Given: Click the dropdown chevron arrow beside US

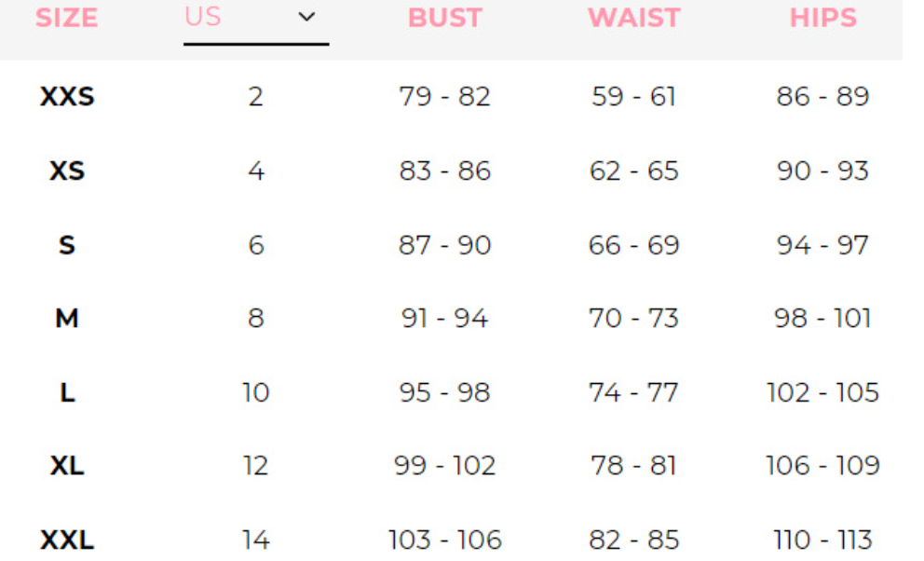Looking at the screenshot, I should tap(306, 19).
